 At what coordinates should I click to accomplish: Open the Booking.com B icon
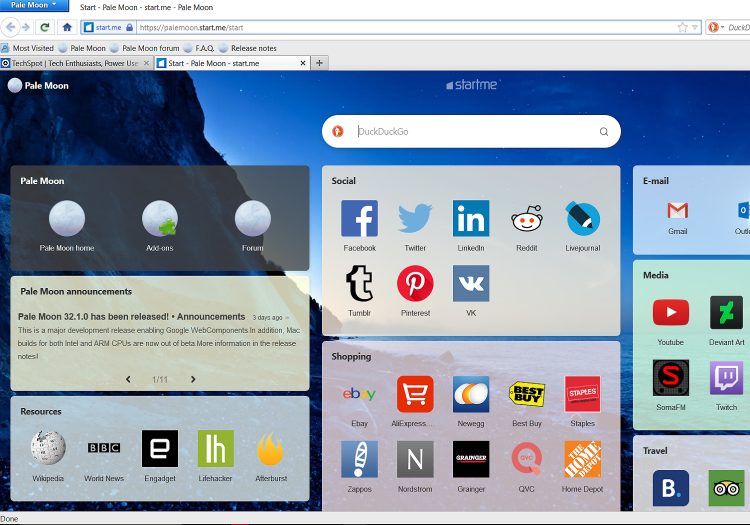(671, 488)
